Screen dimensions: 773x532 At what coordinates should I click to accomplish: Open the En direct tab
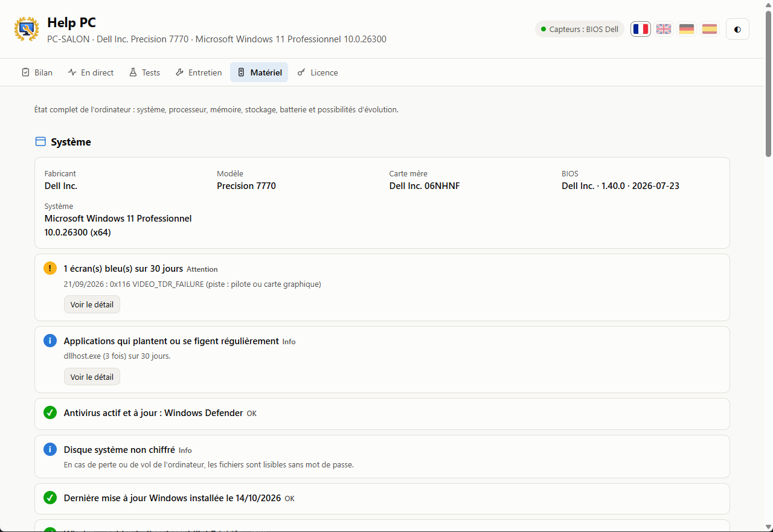91,72
